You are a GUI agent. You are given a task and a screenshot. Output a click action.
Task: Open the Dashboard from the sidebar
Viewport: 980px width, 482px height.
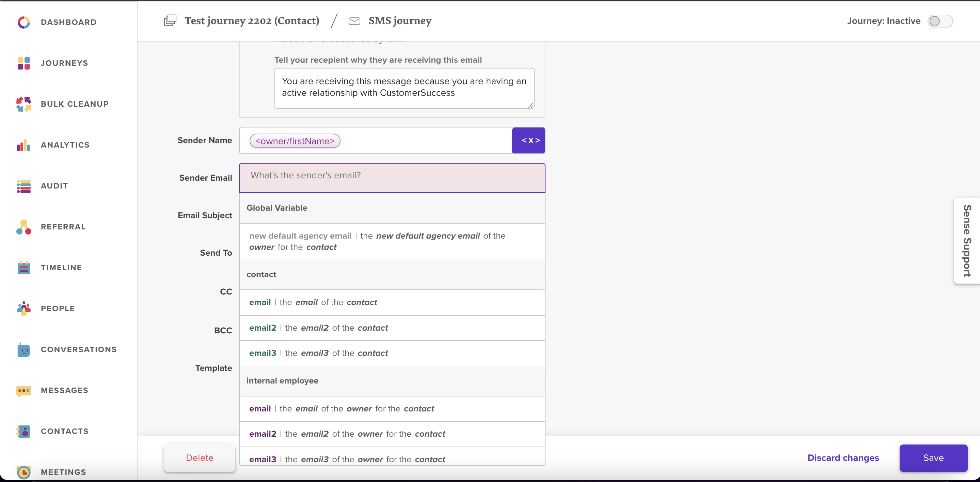click(68, 22)
